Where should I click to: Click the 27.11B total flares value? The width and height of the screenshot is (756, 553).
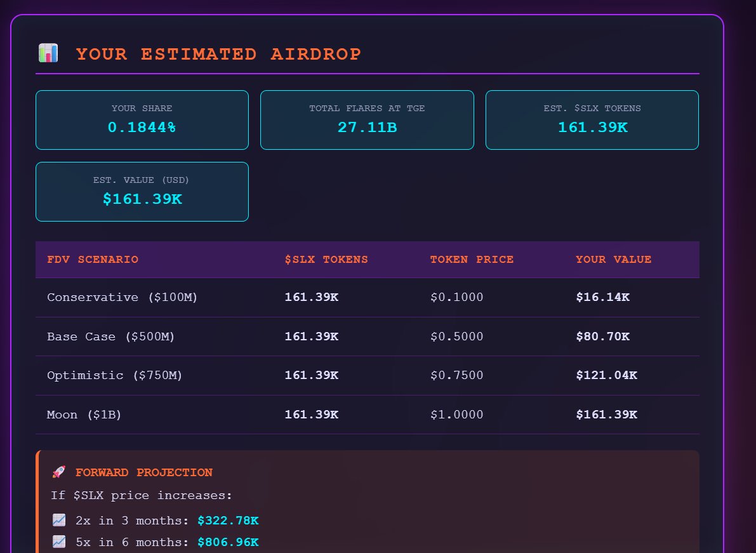[368, 127]
